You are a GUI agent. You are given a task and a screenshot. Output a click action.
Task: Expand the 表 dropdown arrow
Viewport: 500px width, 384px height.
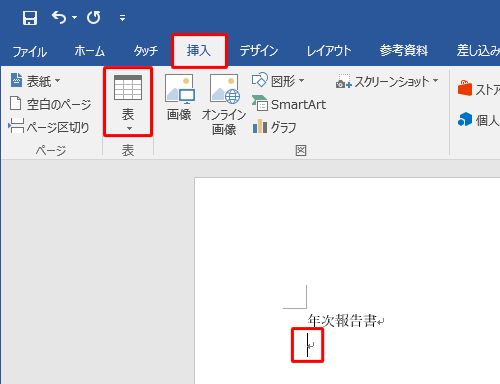(x=129, y=129)
